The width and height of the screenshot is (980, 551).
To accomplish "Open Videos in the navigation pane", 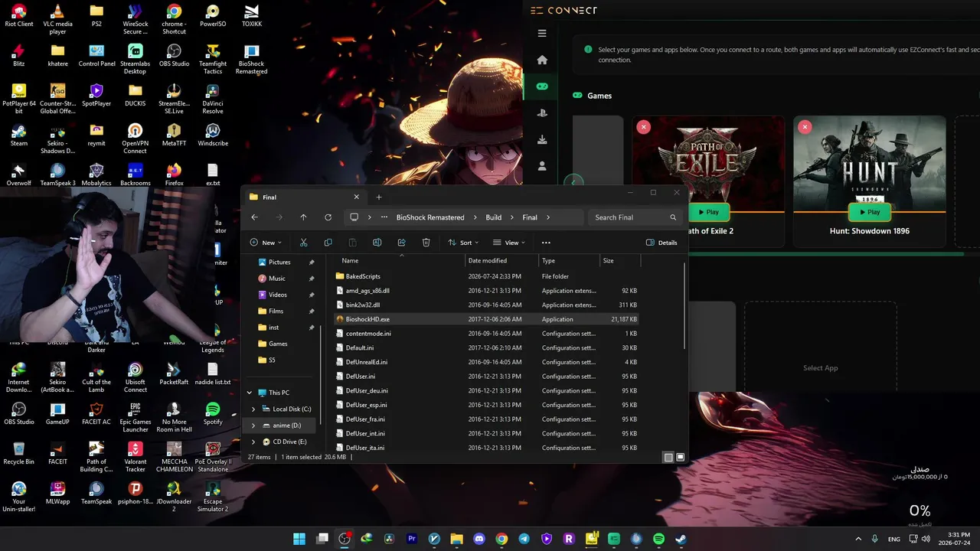I will coord(278,295).
